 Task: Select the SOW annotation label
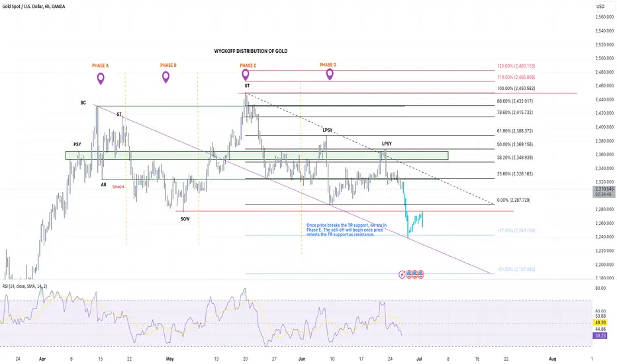185,219
